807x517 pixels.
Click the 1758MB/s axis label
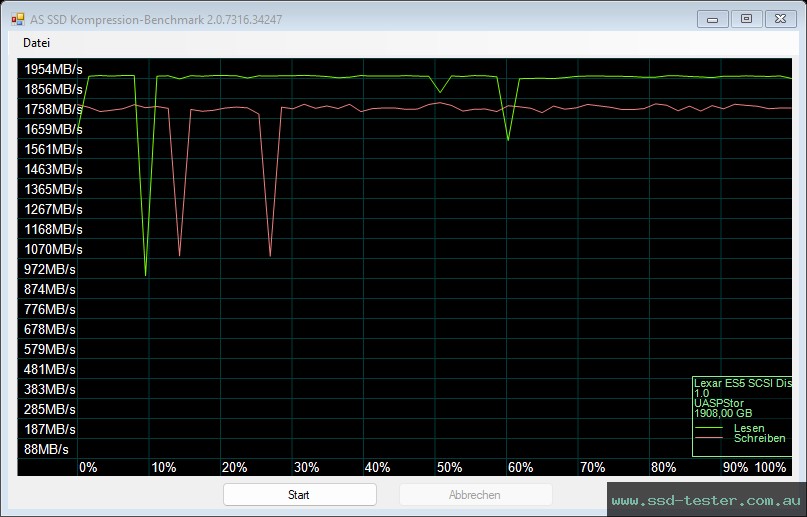coord(53,110)
